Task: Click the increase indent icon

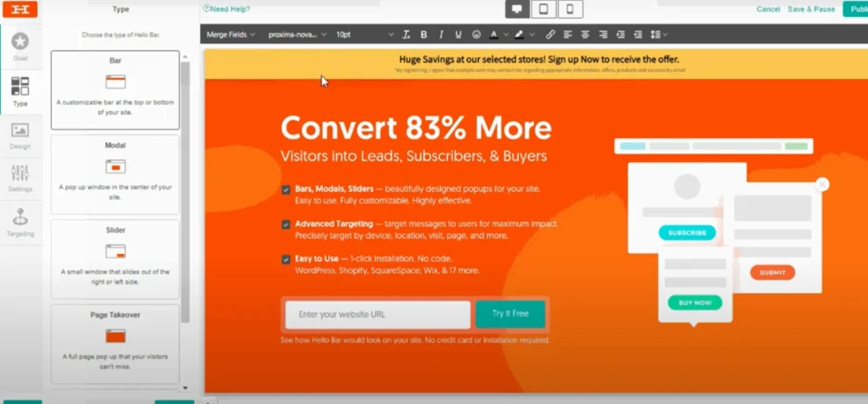Action: tap(620, 35)
